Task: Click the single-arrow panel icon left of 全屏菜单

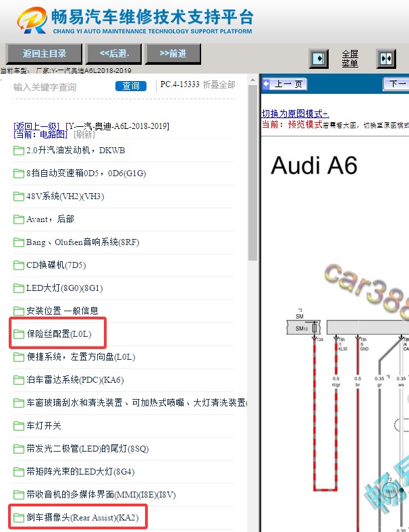Action: click(319, 59)
